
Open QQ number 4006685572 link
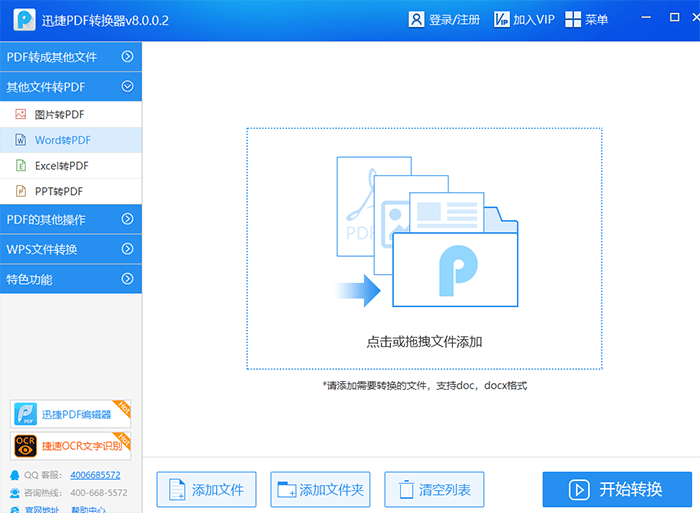click(x=95, y=475)
